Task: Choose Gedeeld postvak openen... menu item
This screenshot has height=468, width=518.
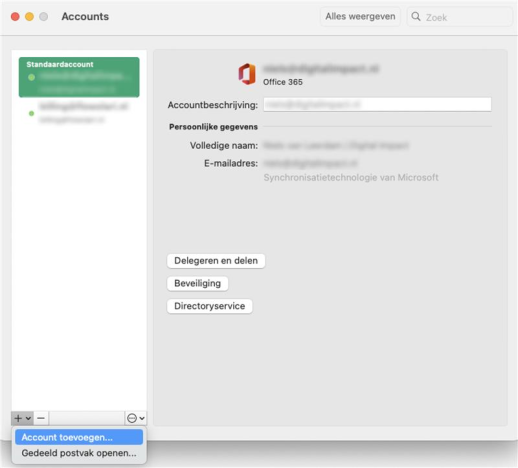Action: (x=79, y=453)
